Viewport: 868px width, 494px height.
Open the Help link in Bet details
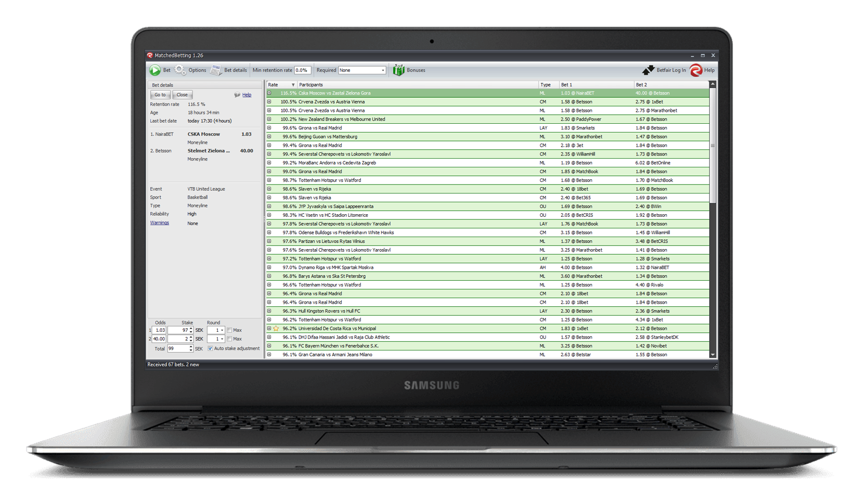pyautogui.click(x=247, y=95)
